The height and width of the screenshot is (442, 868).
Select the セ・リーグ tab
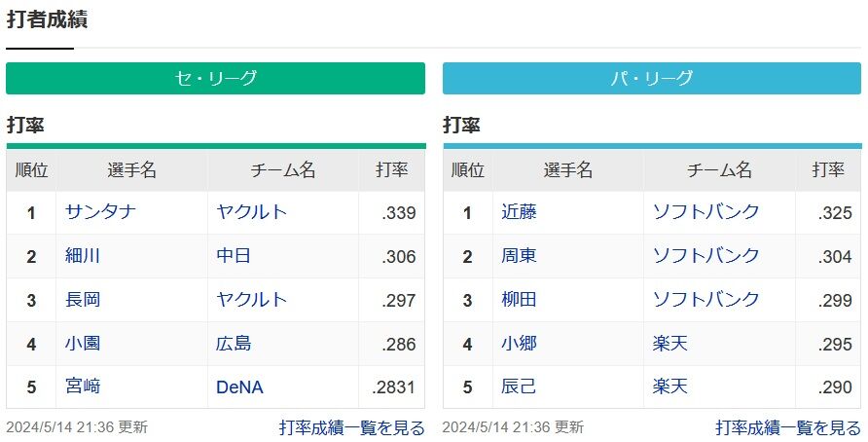click(x=215, y=79)
